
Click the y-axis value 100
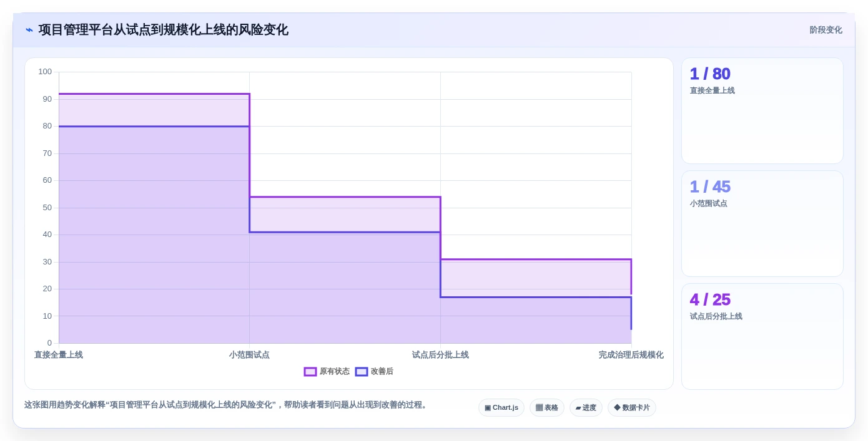click(45, 72)
